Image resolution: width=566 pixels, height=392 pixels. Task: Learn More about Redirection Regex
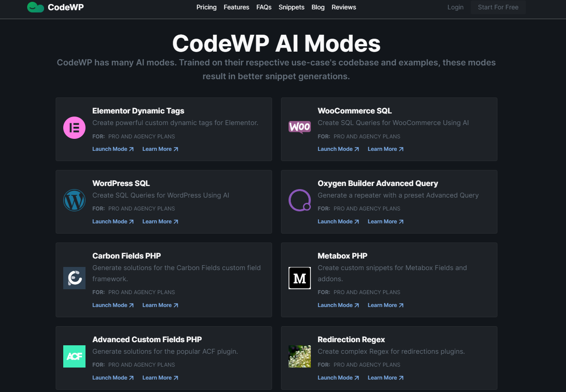pos(386,378)
